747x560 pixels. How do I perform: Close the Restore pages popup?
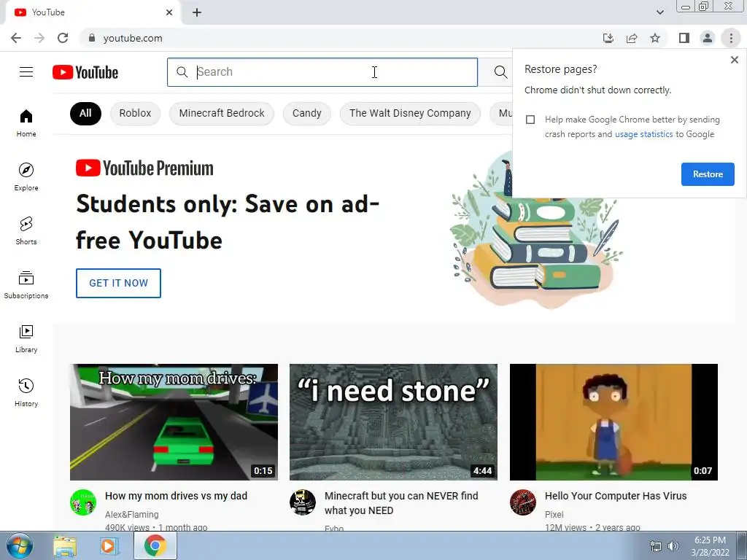[x=734, y=60]
